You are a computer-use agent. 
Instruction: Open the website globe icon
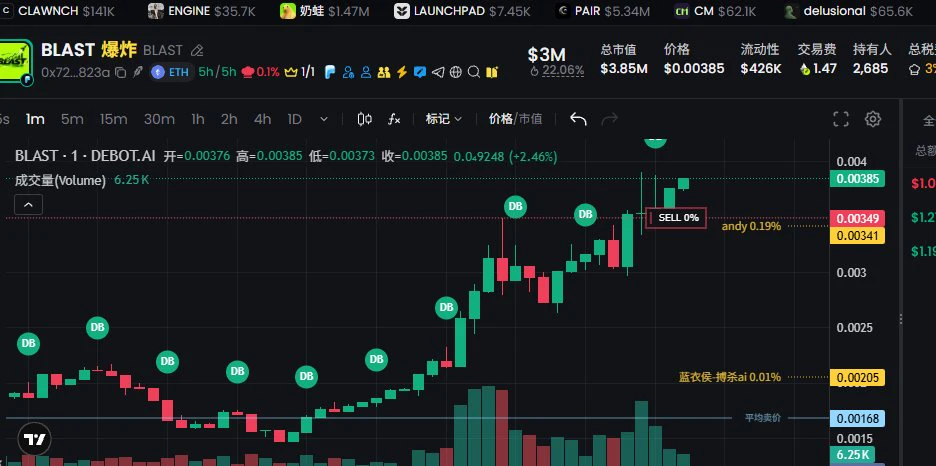[456, 72]
